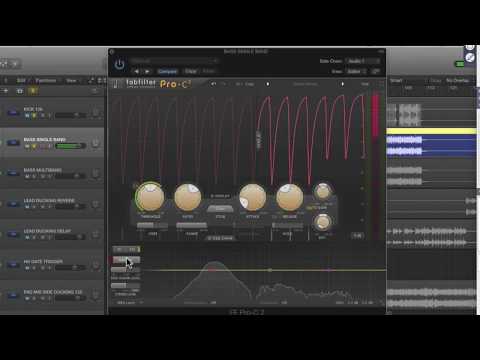
Task: Click the Undo arrow in Pro-C toolbar
Action: coord(214,84)
